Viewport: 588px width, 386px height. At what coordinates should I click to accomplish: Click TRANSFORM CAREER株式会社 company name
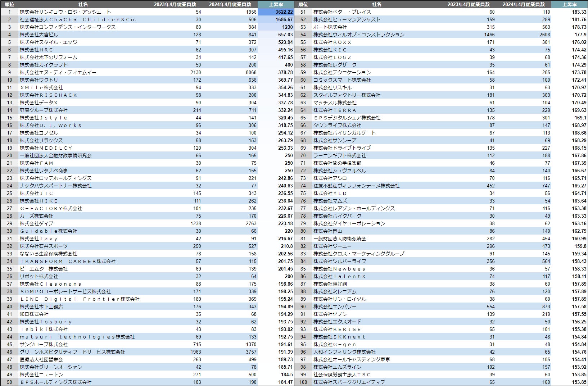(68, 261)
